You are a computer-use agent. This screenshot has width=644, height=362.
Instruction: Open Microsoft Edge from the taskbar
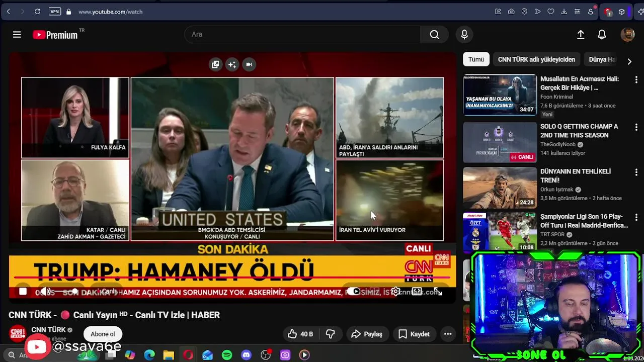point(149,355)
